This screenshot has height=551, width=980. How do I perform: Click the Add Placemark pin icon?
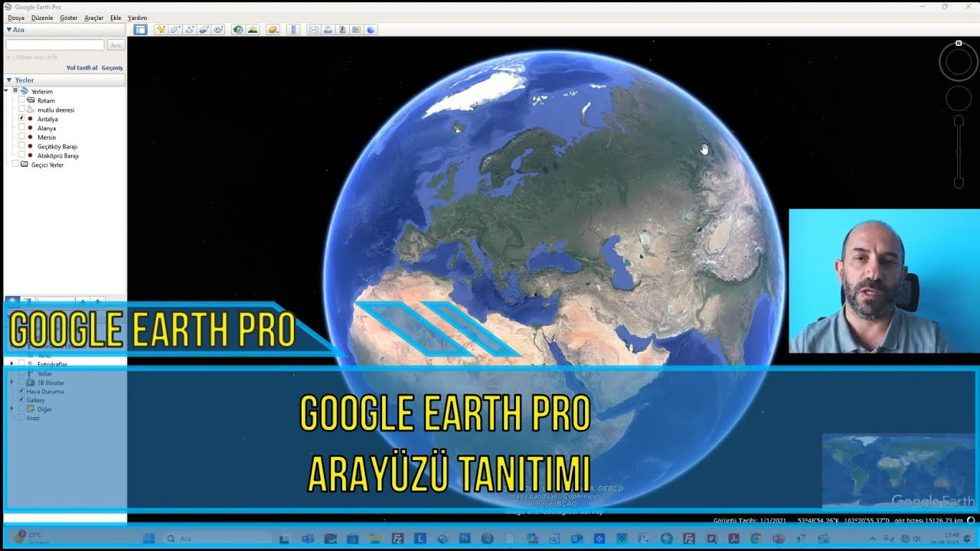coord(161,30)
